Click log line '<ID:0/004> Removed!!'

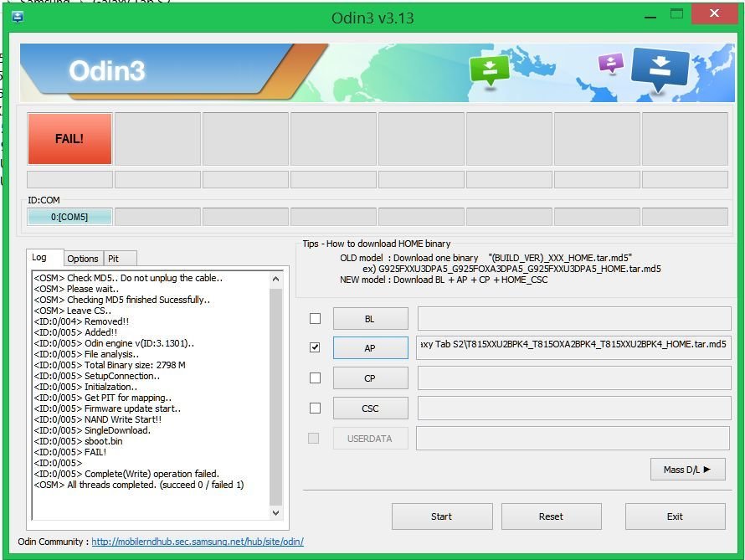81,321
